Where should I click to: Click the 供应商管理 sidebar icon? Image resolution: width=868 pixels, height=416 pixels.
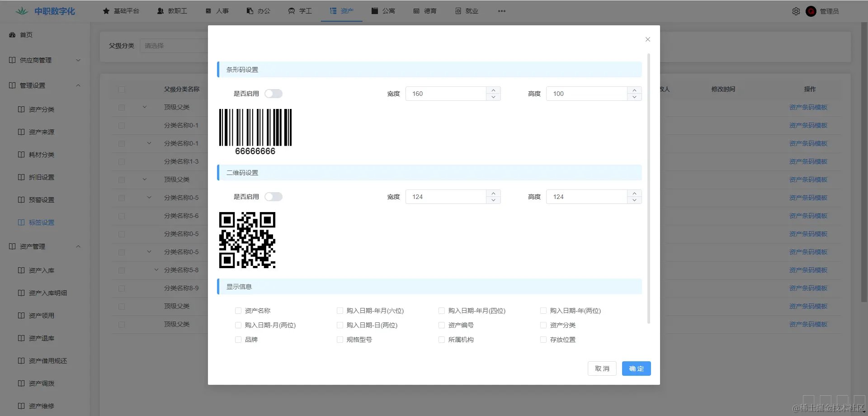pos(12,60)
